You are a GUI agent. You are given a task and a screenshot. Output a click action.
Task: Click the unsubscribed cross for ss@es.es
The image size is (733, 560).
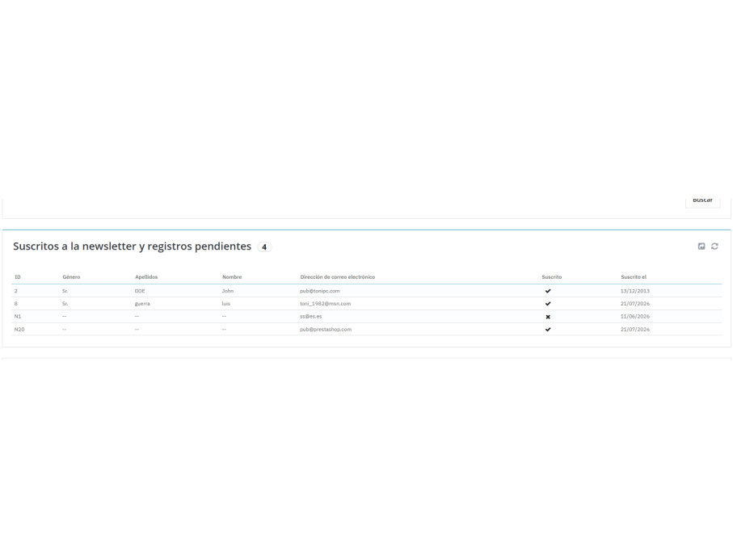(x=548, y=317)
